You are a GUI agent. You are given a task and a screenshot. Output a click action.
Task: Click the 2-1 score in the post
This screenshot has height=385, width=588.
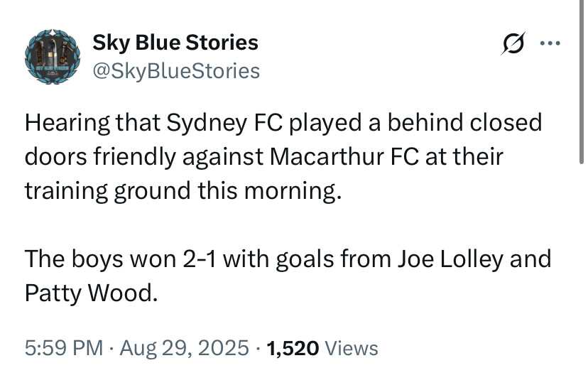pyautogui.click(x=199, y=259)
